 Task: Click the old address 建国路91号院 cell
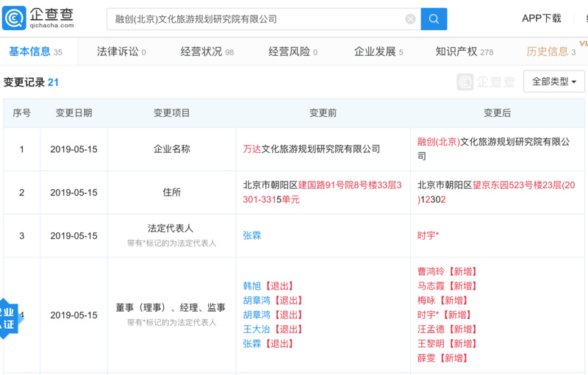click(323, 193)
